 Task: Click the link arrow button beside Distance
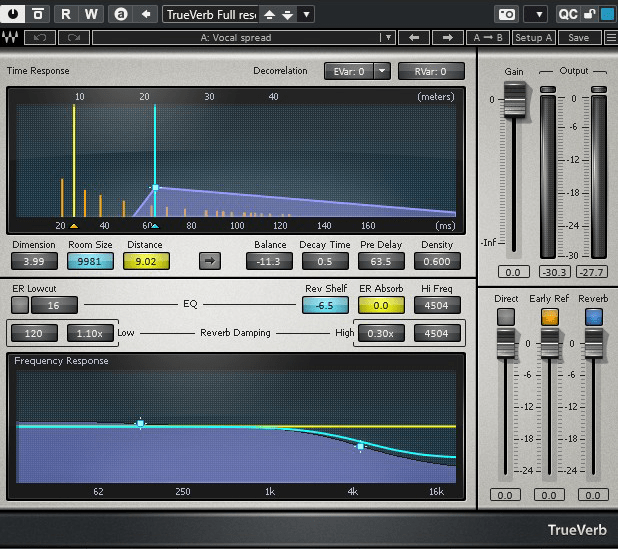pyautogui.click(x=210, y=261)
